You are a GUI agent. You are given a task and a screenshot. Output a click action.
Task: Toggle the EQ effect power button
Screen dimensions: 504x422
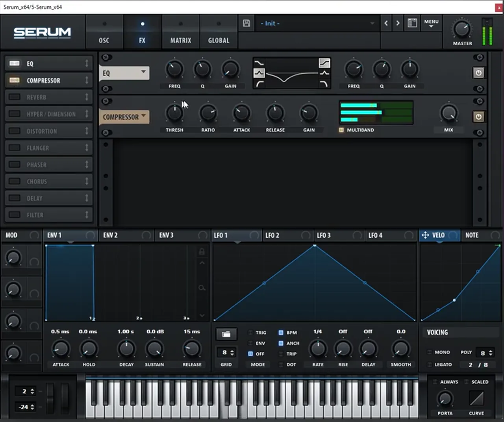click(x=478, y=73)
